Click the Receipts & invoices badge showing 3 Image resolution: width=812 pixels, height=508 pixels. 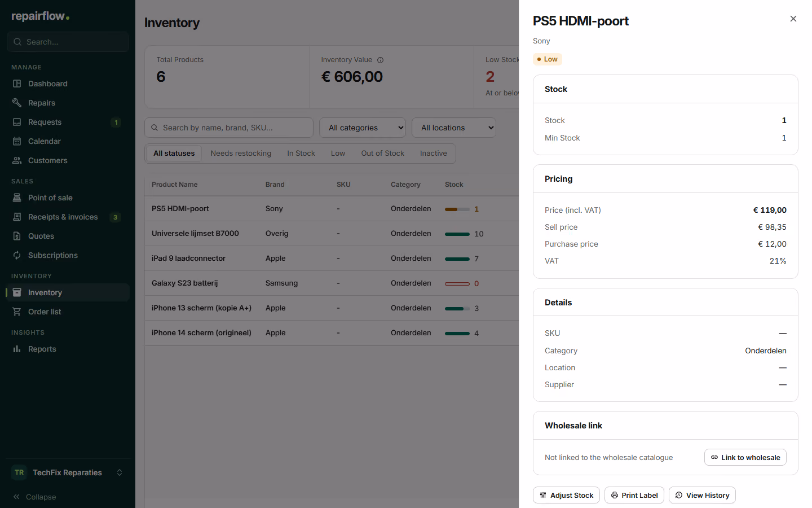pyautogui.click(x=115, y=217)
